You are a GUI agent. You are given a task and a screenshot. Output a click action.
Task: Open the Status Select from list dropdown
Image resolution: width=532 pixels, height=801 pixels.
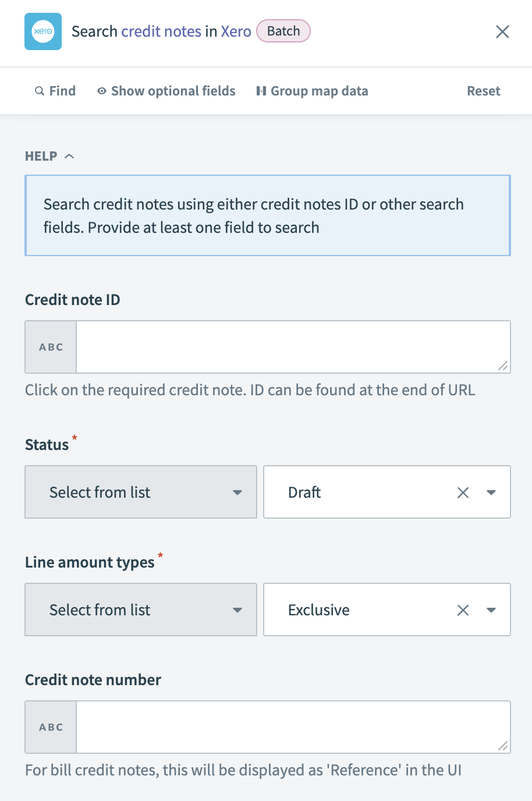[140, 492]
